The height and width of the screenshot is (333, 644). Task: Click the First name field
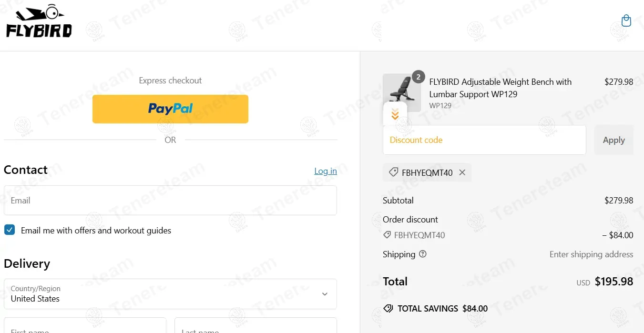[85, 327]
